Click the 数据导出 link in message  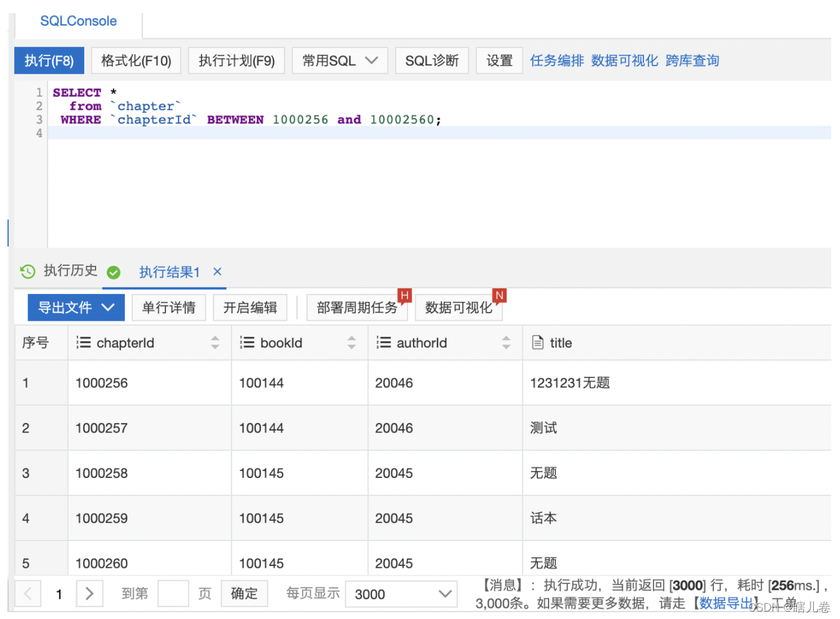point(726,603)
